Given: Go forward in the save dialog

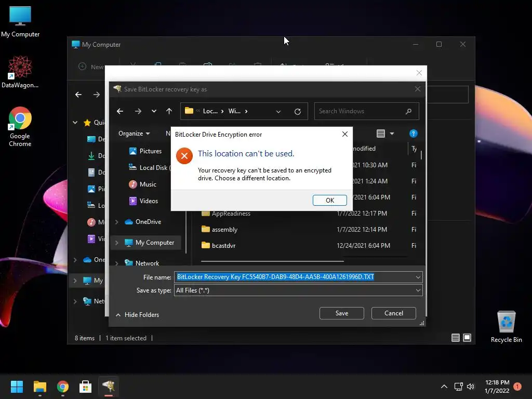Looking at the screenshot, I should pos(138,111).
